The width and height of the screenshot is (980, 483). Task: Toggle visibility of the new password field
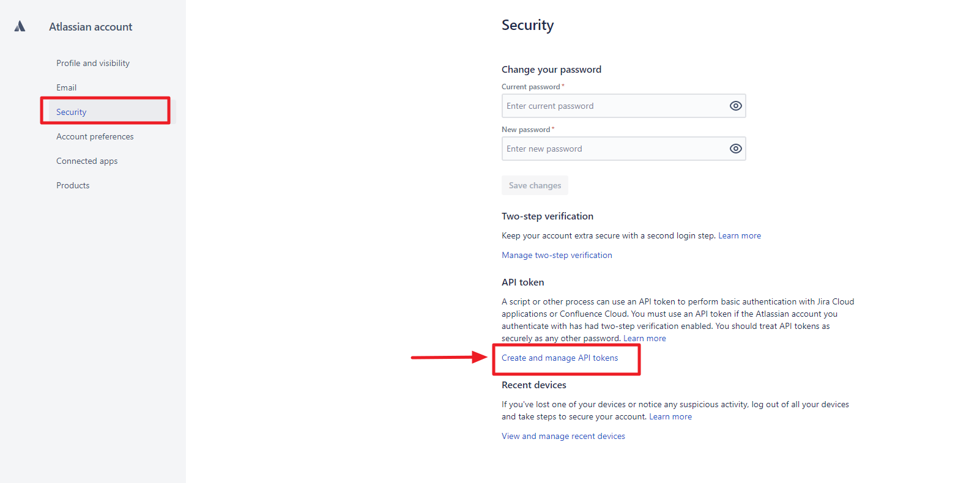(735, 149)
